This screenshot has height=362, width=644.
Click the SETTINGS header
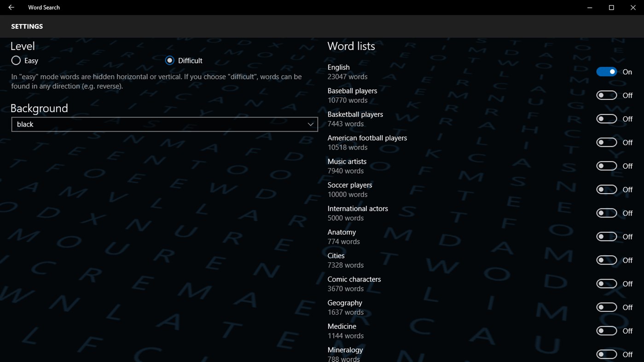pyautogui.click(x=26, y=26)
